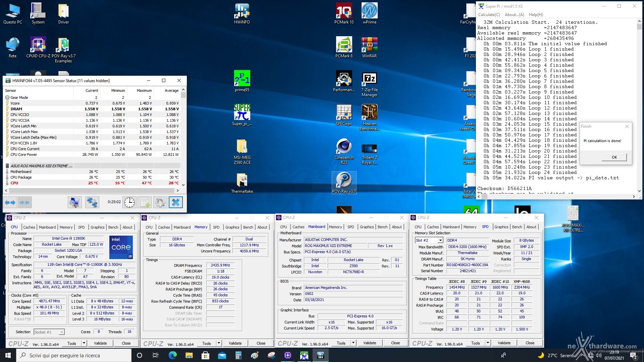Click the Windows search box
Screen dimensions: 644x362
[x=74, y=355]
